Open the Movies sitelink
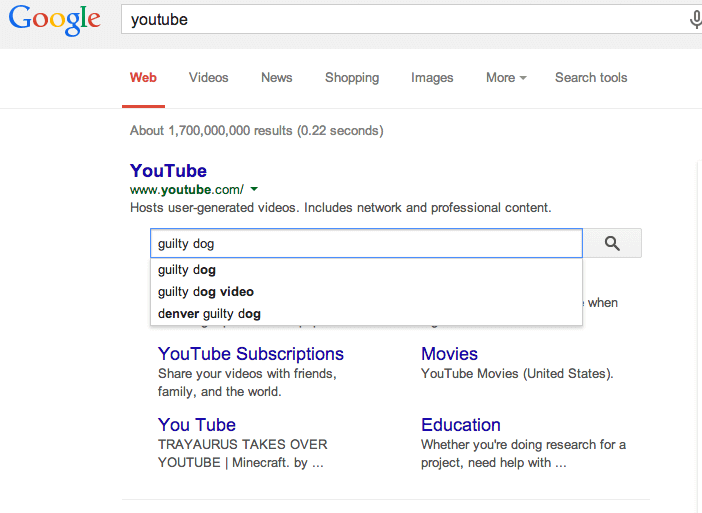Image resolution: width=702 pixels, height=513 pixels. (449, 354)
